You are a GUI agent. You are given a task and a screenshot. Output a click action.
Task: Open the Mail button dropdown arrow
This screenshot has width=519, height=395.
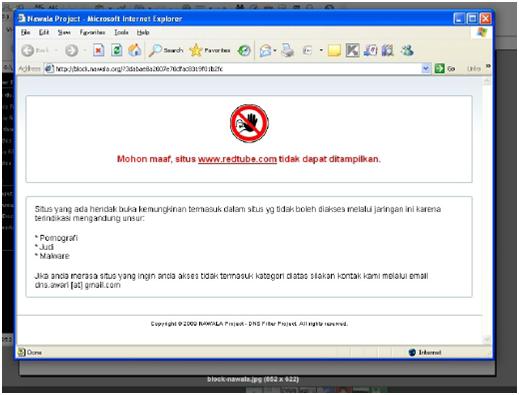point(275,51)
